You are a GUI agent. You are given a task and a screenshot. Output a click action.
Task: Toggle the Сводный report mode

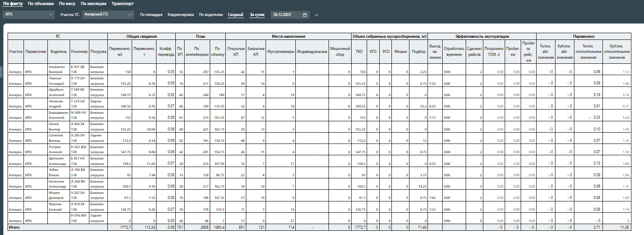pos(235,15)
